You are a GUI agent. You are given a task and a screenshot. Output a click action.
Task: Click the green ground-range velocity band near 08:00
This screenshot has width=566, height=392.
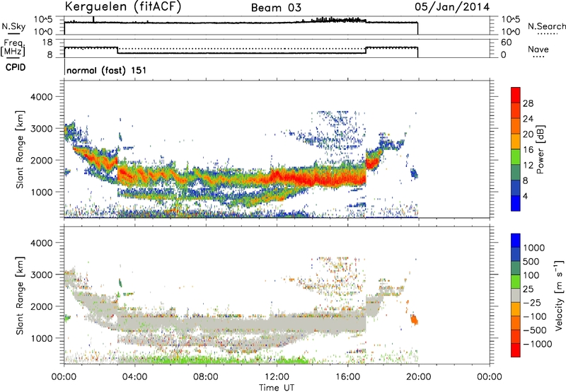[x=206, y=360]
